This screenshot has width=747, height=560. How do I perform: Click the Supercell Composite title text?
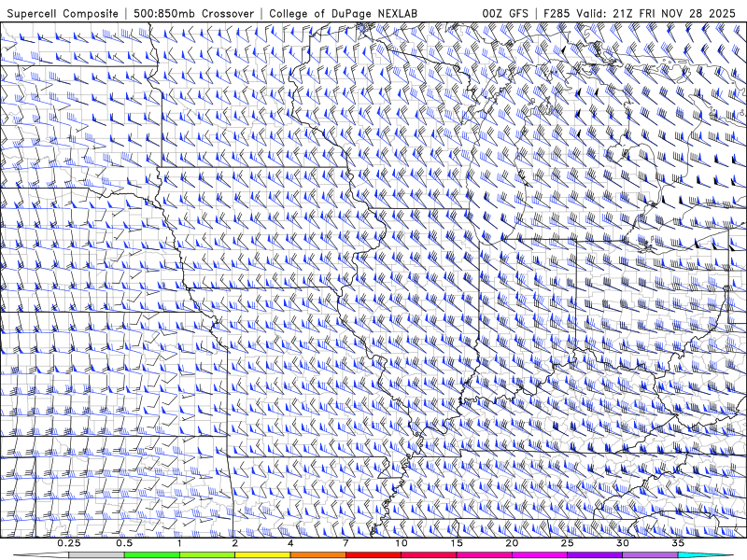pos(63,13)
